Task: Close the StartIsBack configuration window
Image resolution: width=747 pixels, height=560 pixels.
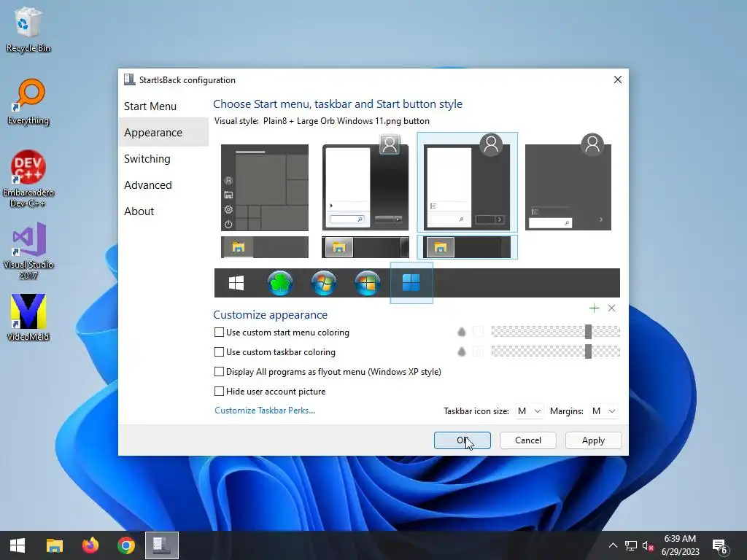Action: tap(617, 79)
